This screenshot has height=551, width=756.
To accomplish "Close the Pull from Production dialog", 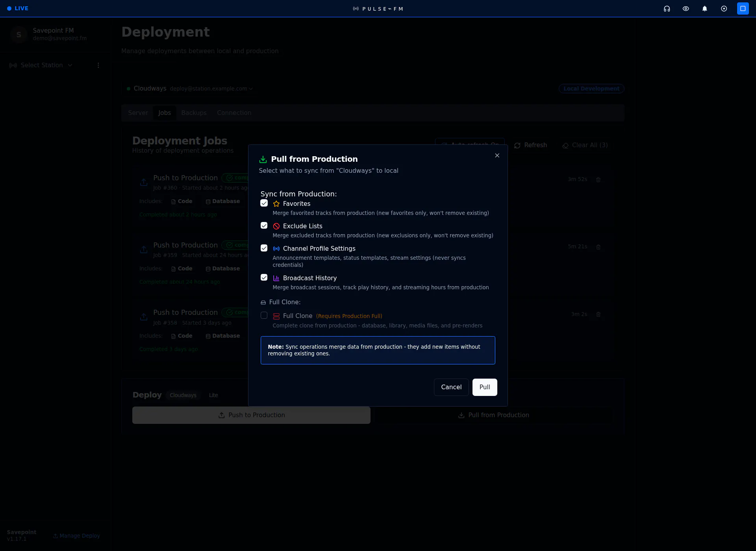I will [x=497, y=155].
